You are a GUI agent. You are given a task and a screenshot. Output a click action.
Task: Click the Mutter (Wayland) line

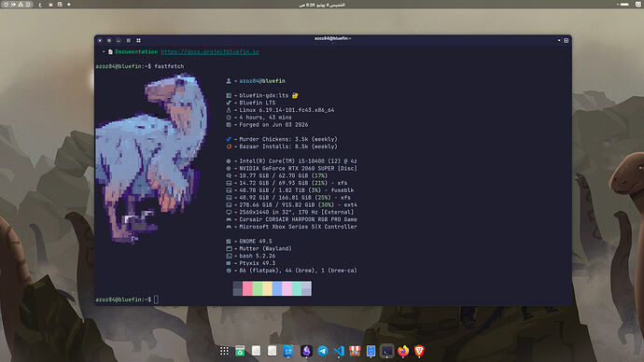tap(259, 249)
